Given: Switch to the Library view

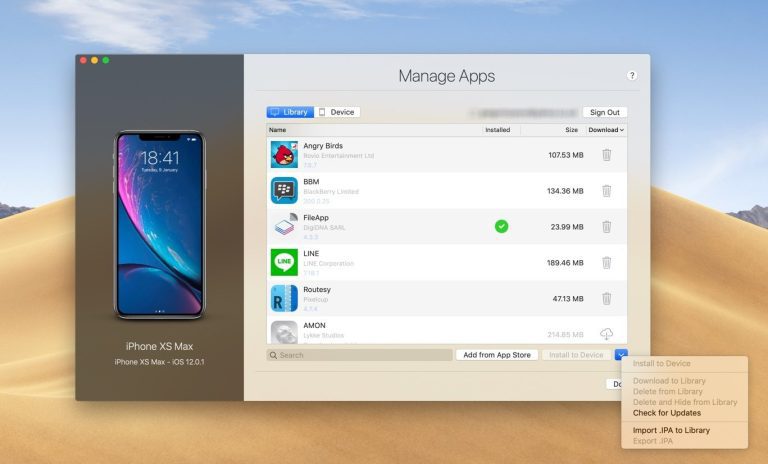Looking at the screenshot, I should click(x=290, y=112).
